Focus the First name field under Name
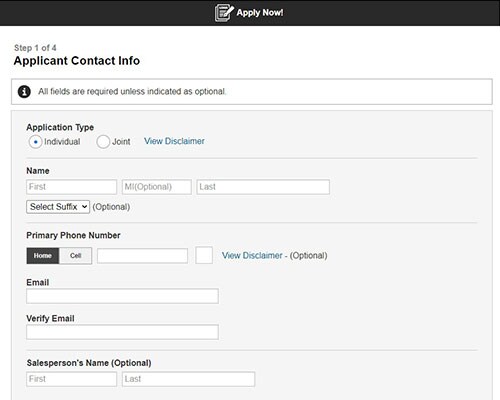 coord(72,187)
